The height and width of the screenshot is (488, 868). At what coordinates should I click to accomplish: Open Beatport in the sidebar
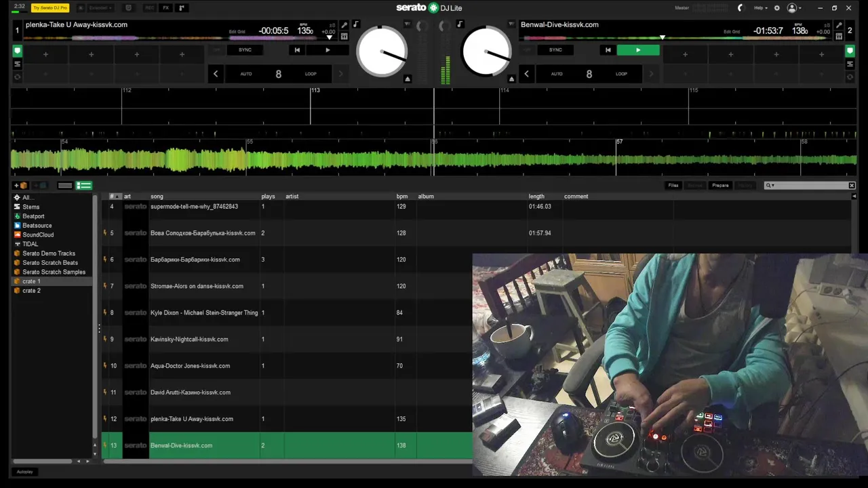(33, 216)
